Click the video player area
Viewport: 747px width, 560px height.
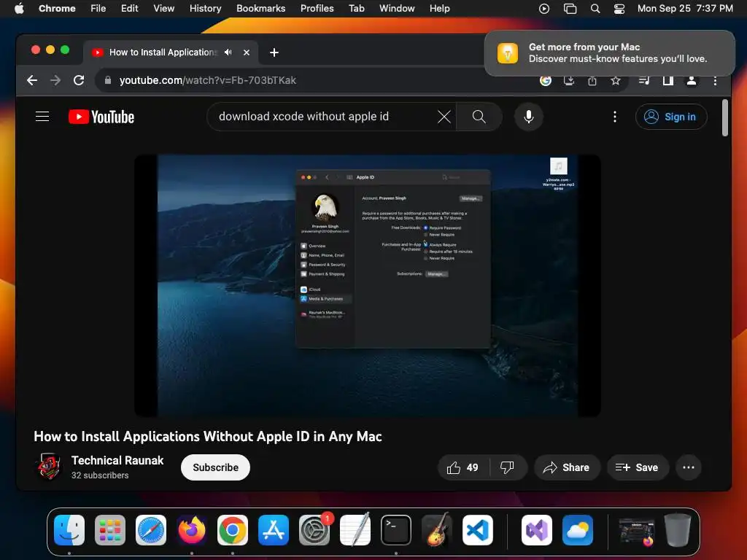[x=368, y=286]
